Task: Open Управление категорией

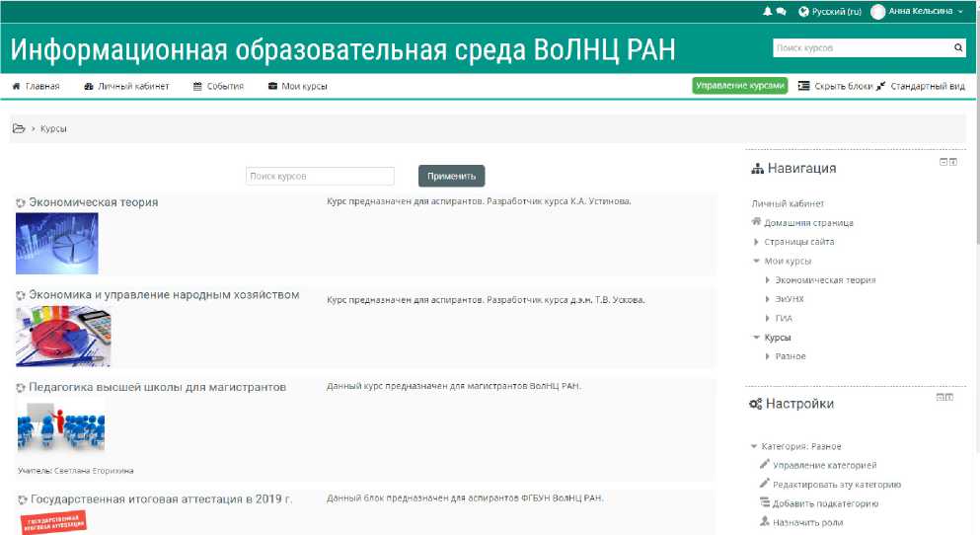Action: pyautogui.click(x=824, y=466)
